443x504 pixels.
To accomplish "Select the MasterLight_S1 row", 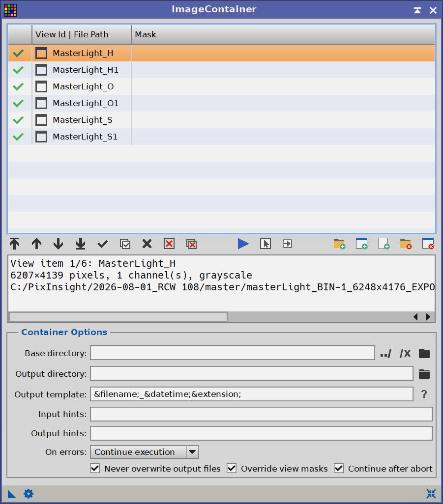I will (x=221, y=137).
